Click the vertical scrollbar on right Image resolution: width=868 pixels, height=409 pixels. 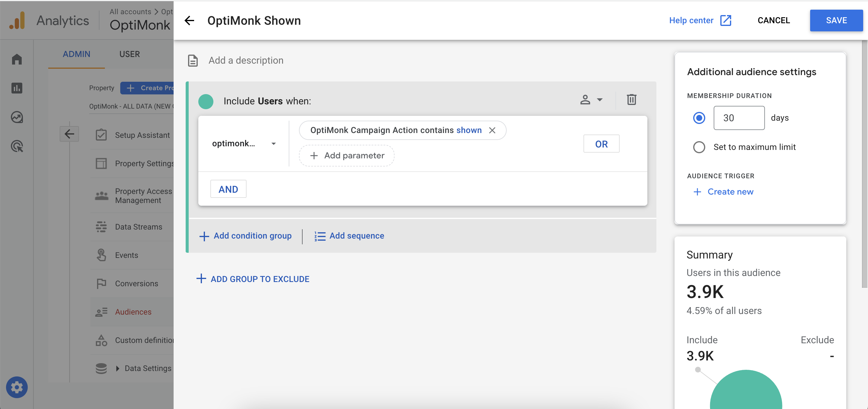pyautogui.click(x=864, y=164)
